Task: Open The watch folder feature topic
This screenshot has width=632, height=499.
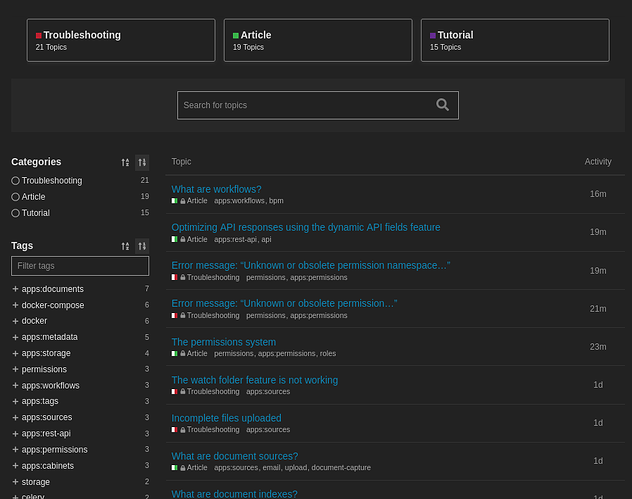Action: [255, 380]
